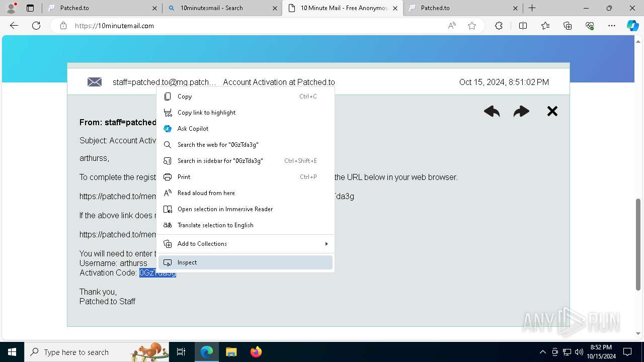Click the email date Oct 15, 2024
Viewport: 644px width, 362px height.
click(504, 82)
